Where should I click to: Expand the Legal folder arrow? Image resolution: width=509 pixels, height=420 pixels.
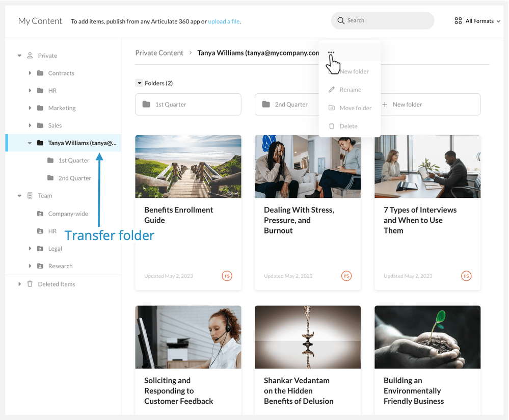30,249
